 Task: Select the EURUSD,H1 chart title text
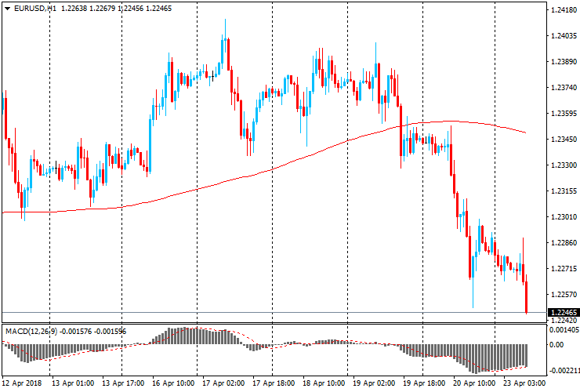coord(35,8)
